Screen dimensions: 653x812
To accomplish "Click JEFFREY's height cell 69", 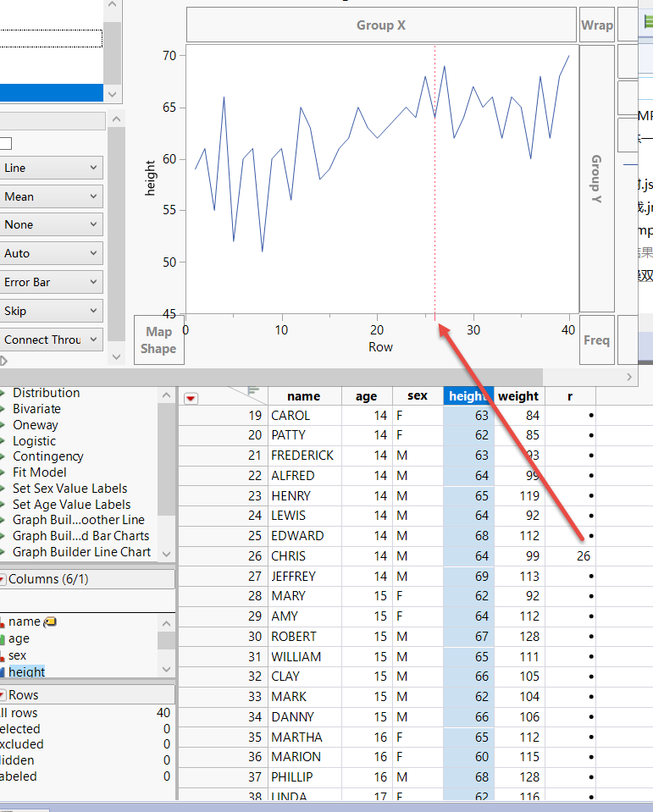I will point(468,577).
